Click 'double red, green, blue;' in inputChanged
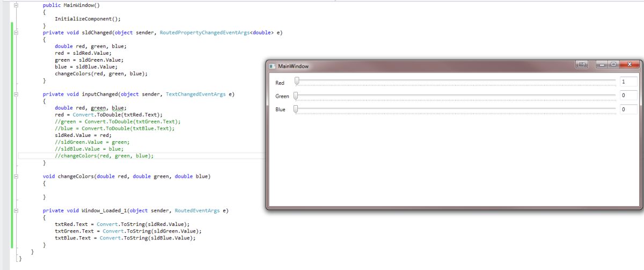The height and width of the screenshot is (270, 644). [x=91, y=108]
